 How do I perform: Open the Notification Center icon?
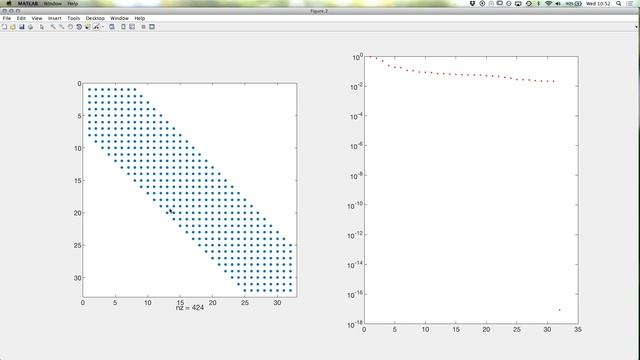[x=630, y=3]
